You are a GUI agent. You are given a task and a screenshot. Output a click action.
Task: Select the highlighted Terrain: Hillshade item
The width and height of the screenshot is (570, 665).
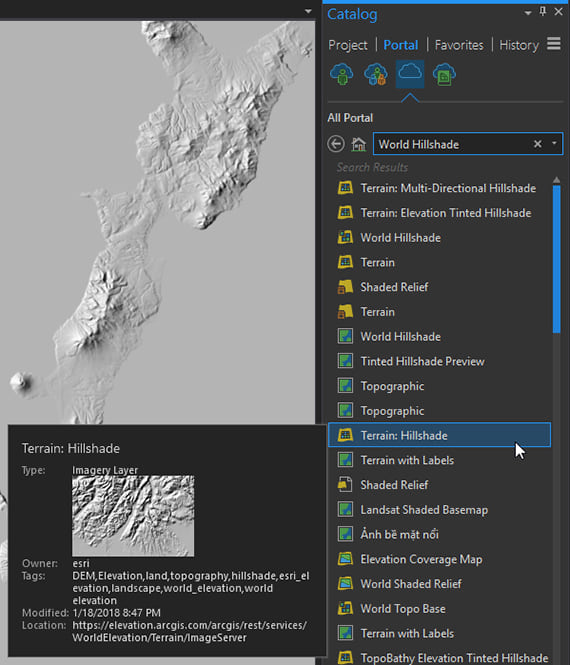439,435
